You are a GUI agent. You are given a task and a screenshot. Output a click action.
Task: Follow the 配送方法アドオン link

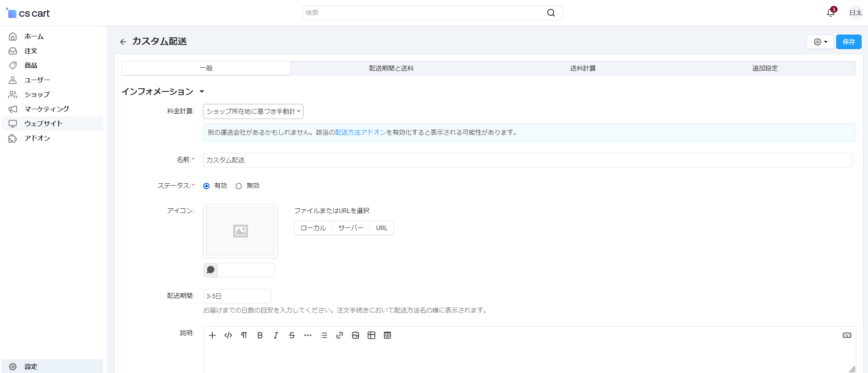tap(360, 132)
